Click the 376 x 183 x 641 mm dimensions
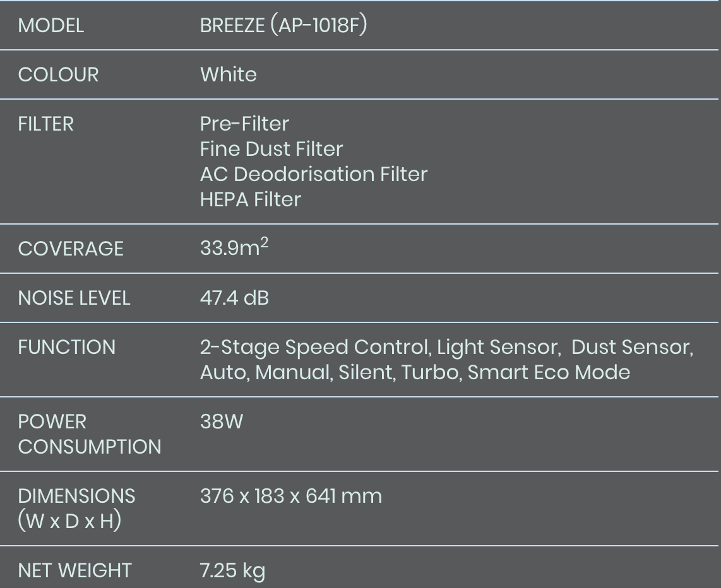This screenshot has height=588, width=721. (290, 497)
